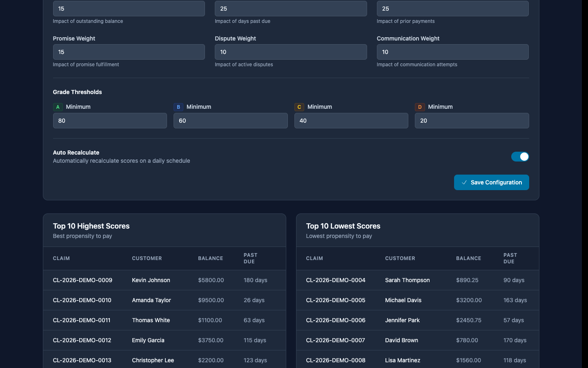588x368 pixels.
Task: Focus the Dispute Weight input
Action: tap(291, 52)
